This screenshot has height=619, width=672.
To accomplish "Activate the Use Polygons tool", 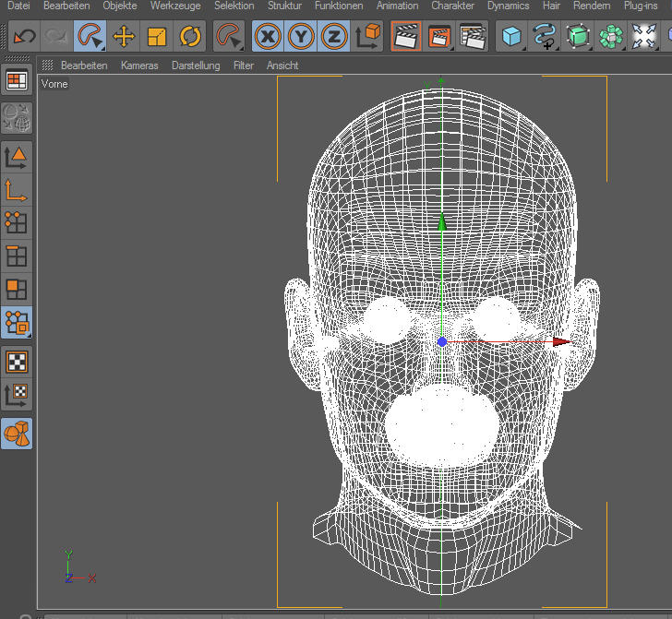I will (17, 289).
